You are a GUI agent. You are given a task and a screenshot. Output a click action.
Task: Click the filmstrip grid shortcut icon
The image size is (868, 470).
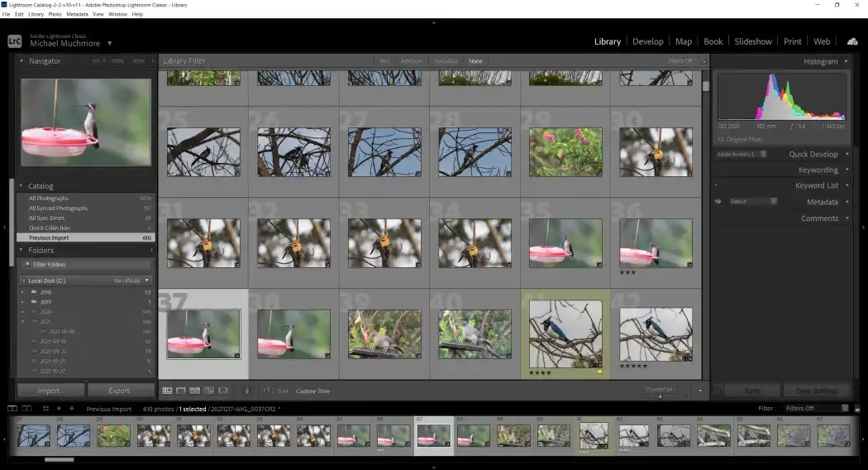point(46,409)
